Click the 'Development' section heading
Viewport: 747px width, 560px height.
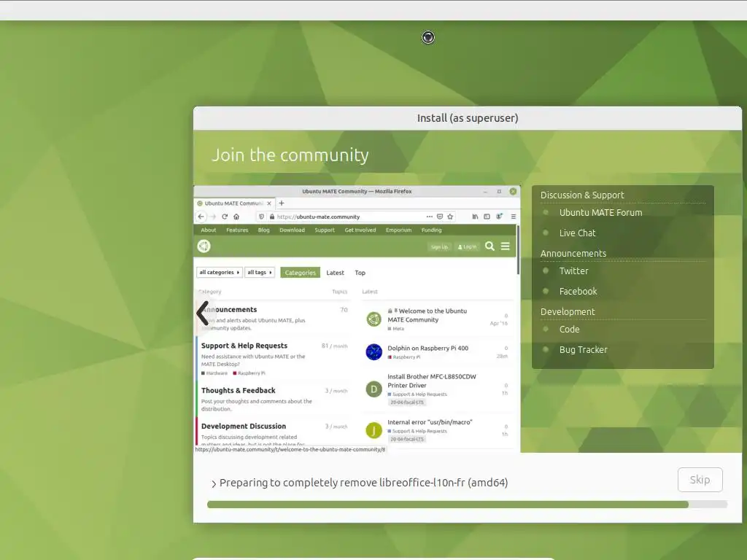point(568,311)
